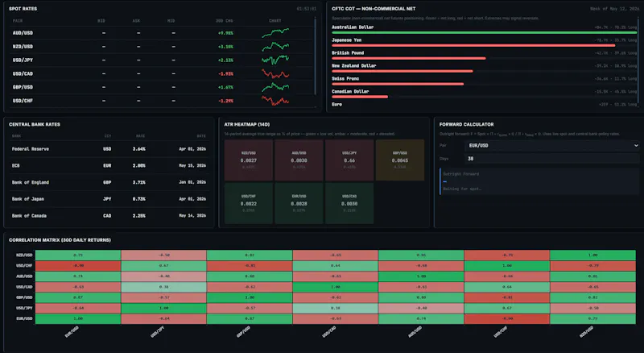Click the USD/CAD column label under Correlation Matrix
The image size is (644, 353).
point(329,331)
